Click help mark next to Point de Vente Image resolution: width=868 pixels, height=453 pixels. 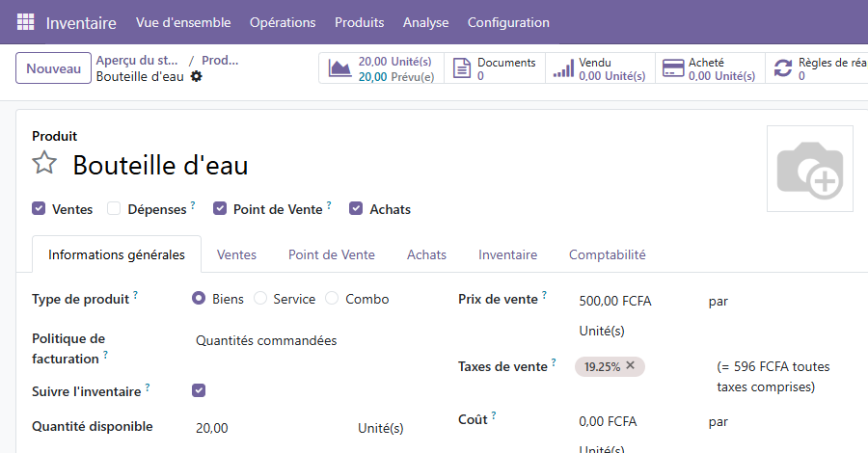pyautogui.click(x=329, y=205)
